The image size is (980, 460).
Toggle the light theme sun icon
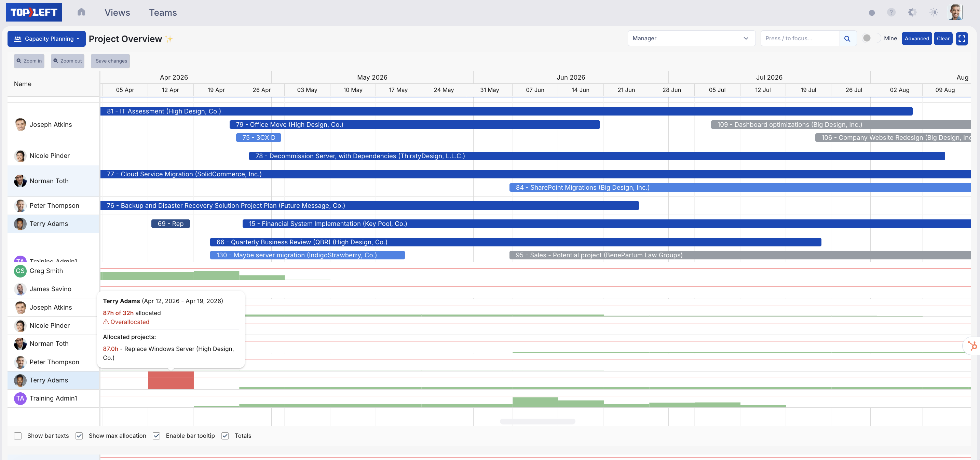coord(934,12)
